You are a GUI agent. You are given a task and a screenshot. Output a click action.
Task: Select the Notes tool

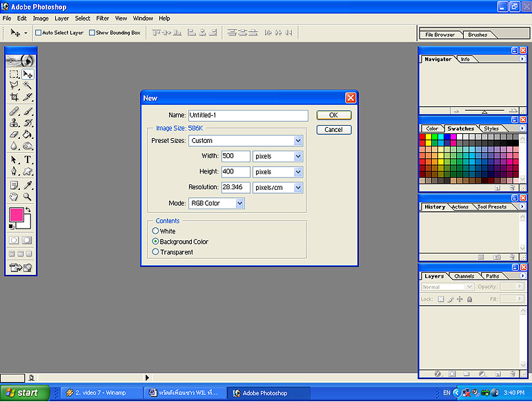coord(14,185)
